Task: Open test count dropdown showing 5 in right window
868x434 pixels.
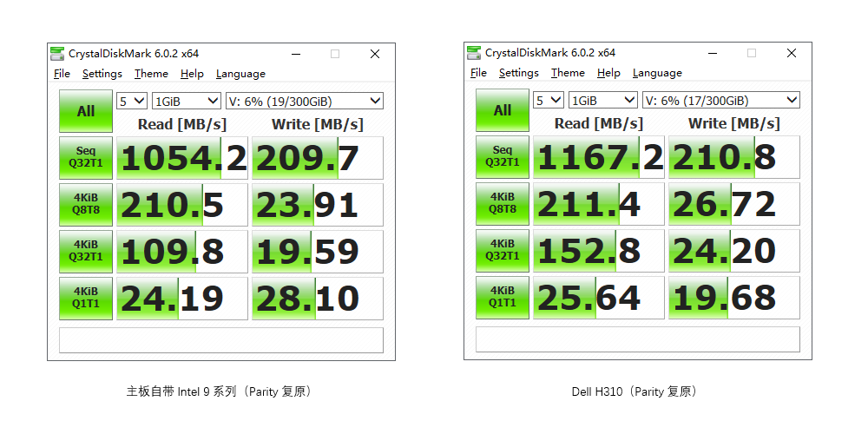Action: point(549,100)
